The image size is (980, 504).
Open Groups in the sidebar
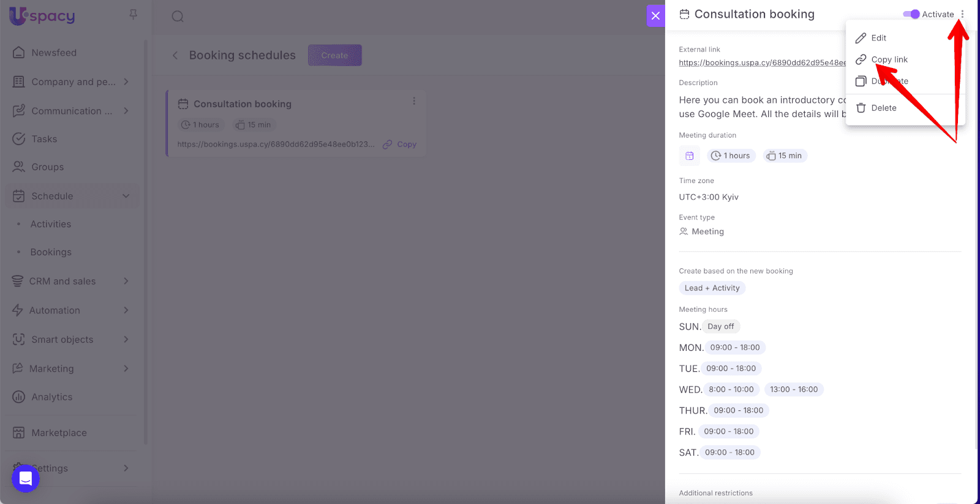coord(48,167)
